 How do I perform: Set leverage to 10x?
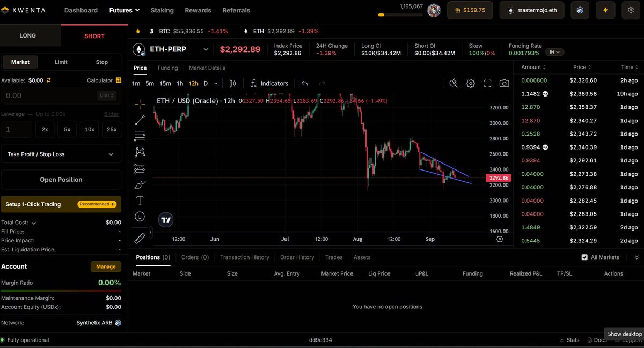tap(89, 129)
